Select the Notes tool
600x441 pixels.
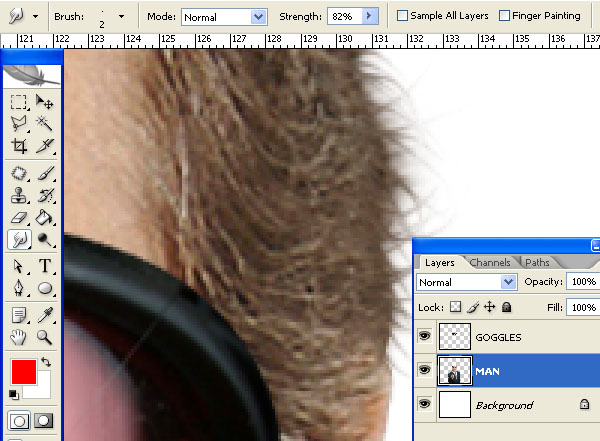[x=18, y=315]
